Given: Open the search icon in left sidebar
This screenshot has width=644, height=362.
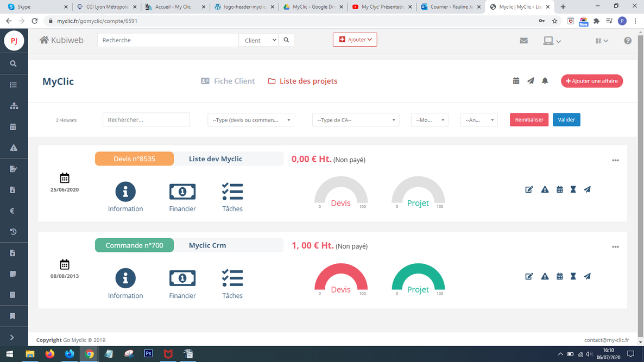Looking at the screenshot, I should (x=14, y=63).
